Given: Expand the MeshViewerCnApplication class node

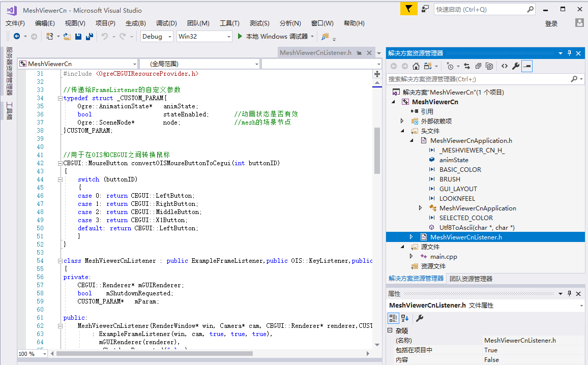Looking at the screenshot, I should click(420, 208).
